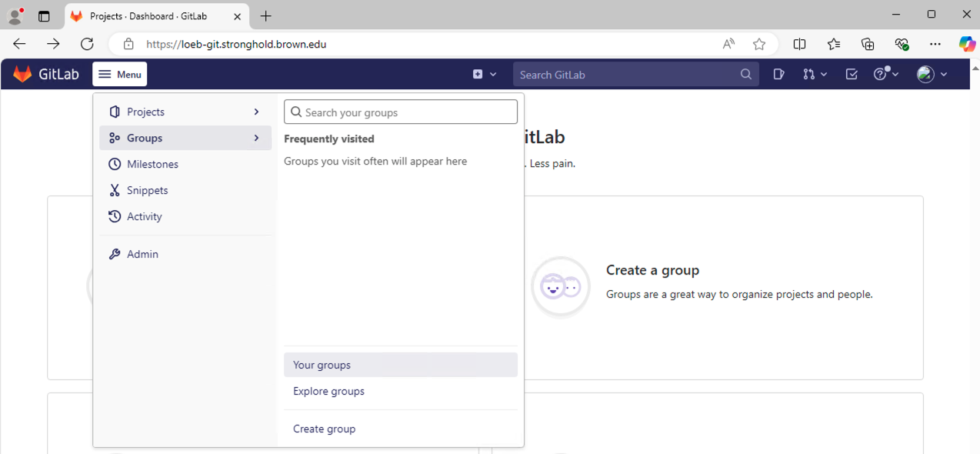
Task: Click the GitLab fox logo
Action: pyautogui.click(x=23, y=74)
